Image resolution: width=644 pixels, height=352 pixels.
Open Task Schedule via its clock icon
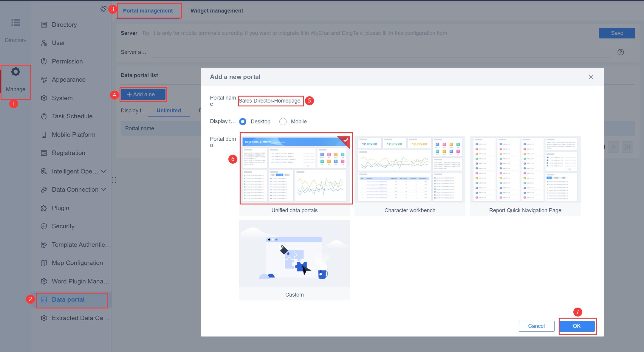tap(44, 116)
